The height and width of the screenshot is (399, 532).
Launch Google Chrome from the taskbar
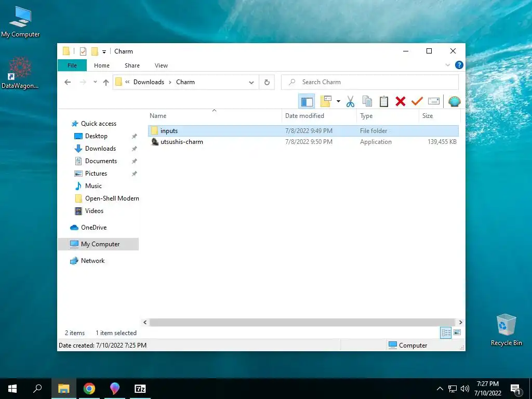coord(89,389)
